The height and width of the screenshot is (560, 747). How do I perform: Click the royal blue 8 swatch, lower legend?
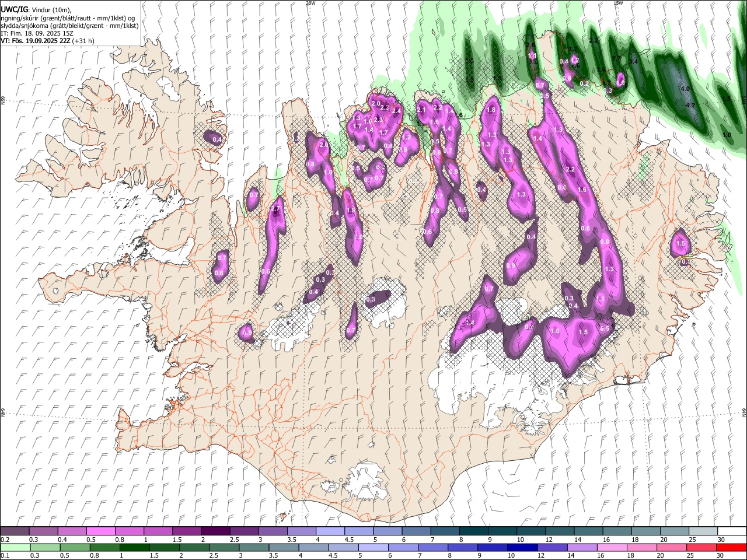(x=462, y=548)
